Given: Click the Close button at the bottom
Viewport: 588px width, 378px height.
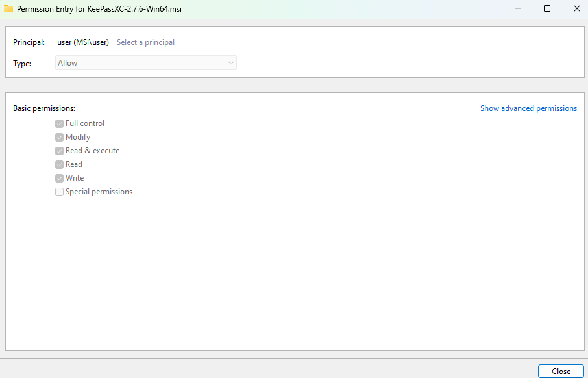Looking at the screenshot, I should point(561,371).
